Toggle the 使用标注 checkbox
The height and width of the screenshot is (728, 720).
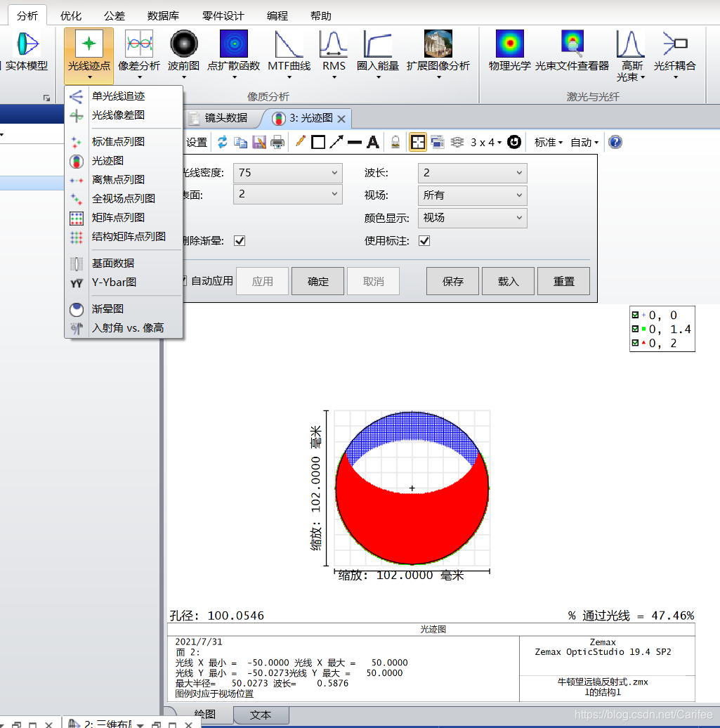coord(424,240)
